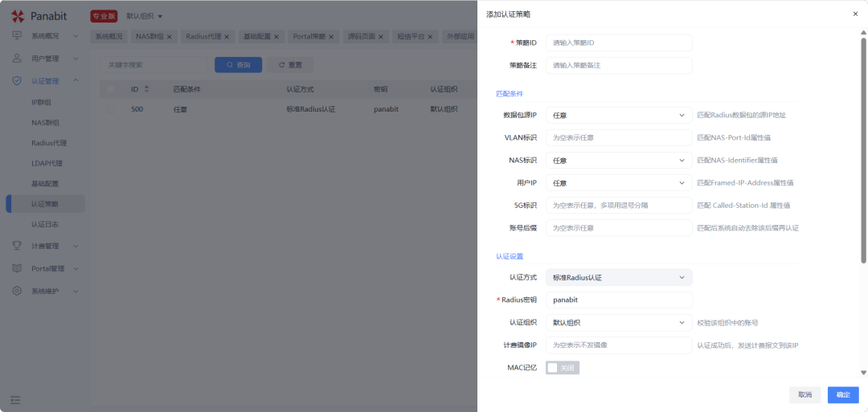
Task: Open the 认证组织 dropdown
Action: 619,323
